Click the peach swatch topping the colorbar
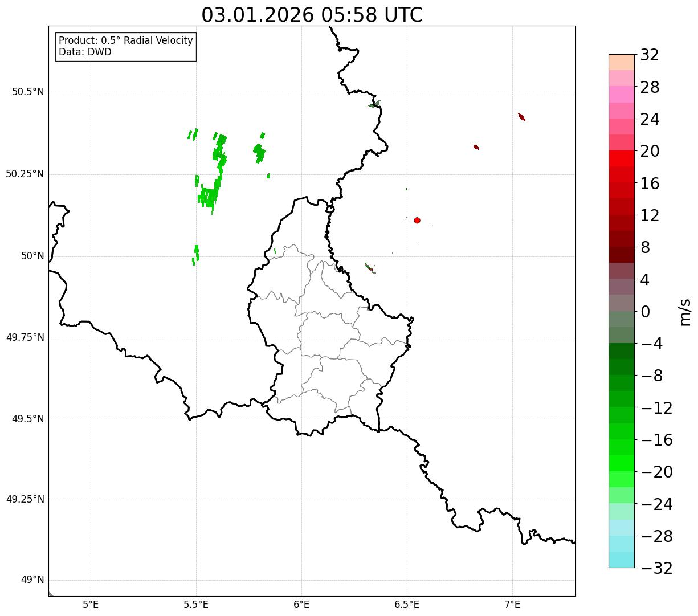This screenshot has height=616, width=698. click(x=622, y=62)
